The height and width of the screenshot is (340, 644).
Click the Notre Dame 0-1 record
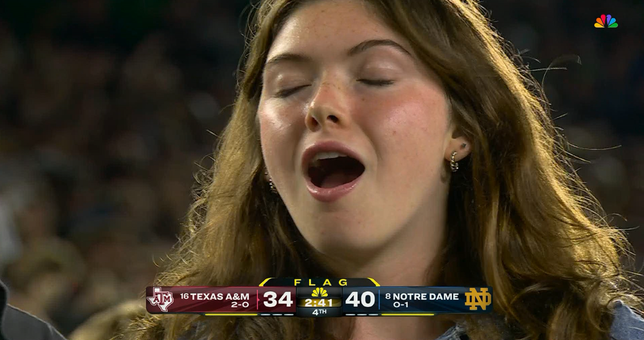401,305
